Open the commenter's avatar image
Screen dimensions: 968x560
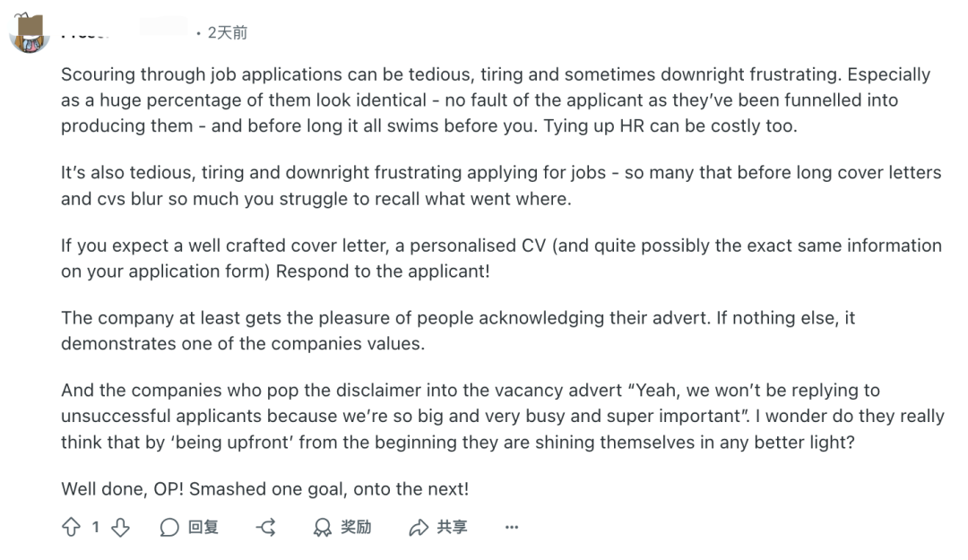coord(29,33)
